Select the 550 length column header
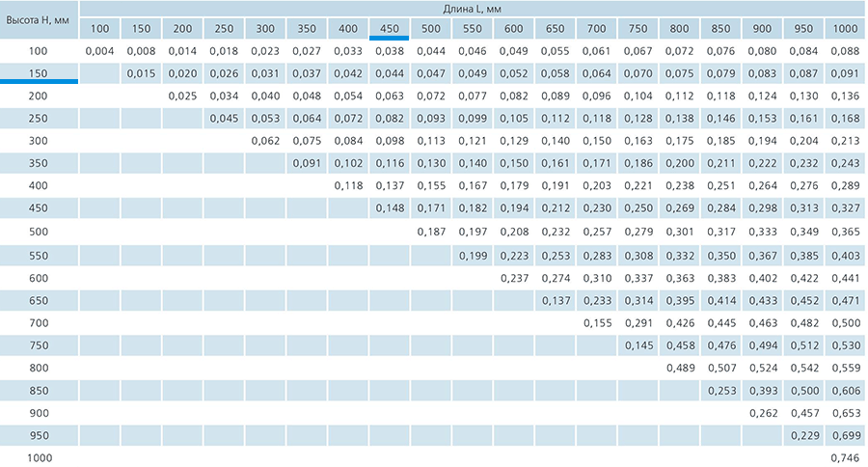 [x=473, y=29]
